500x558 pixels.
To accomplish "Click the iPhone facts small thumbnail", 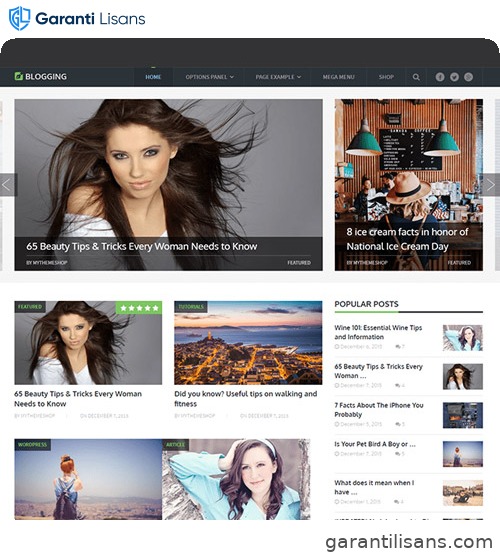I will 463,415.
